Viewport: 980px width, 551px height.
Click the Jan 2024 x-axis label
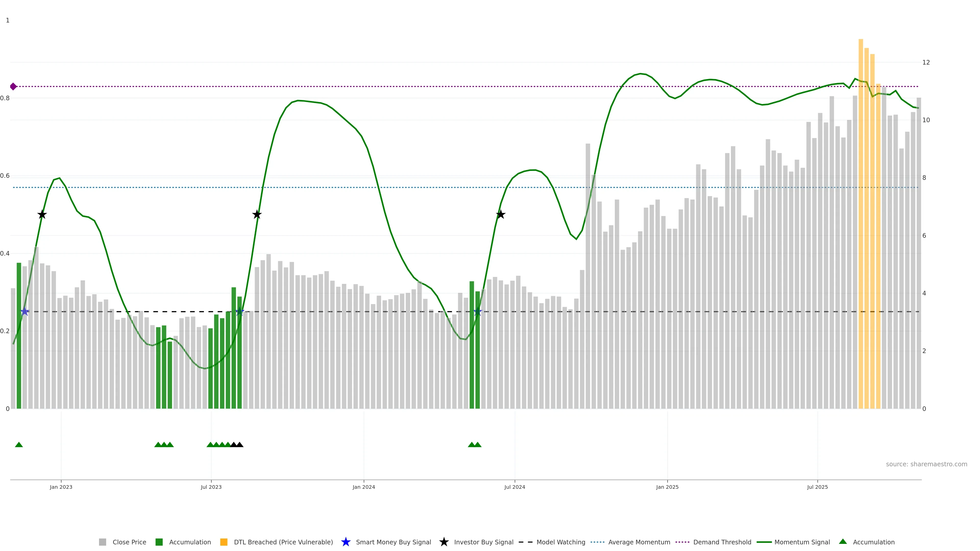point(364,487)
